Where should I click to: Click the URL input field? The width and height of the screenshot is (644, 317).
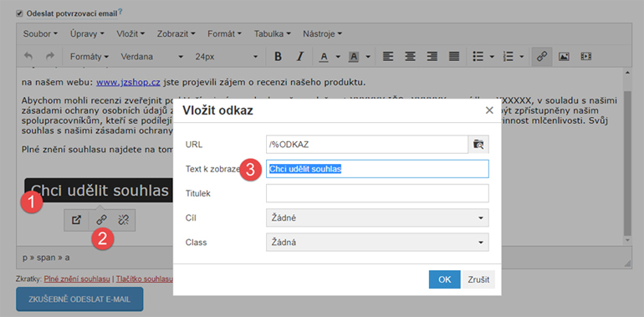[x=367, y=145]
